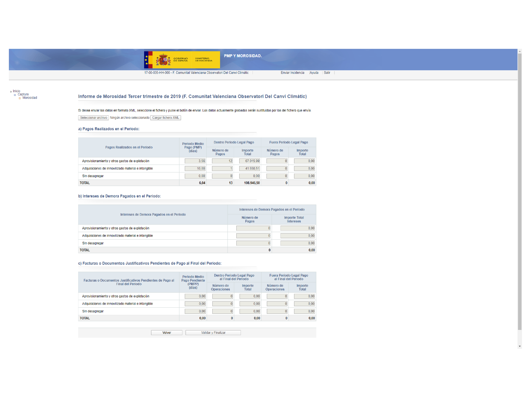Click Validar y Finalizar button
This screenshot has height=411, width=532.
[213, 333]
